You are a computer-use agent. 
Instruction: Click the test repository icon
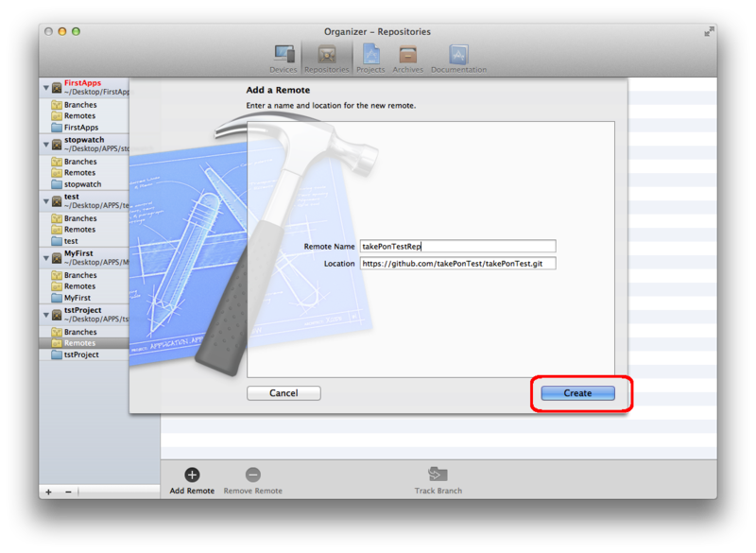57,201
